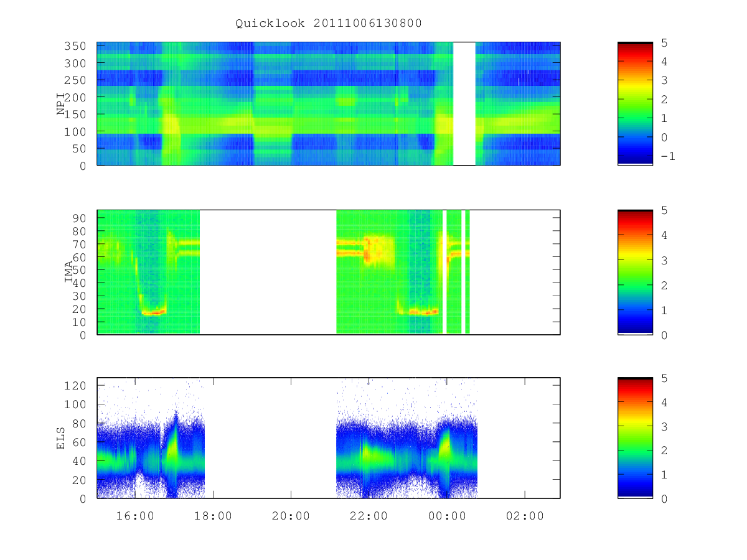Click the "00:00" time tick label
This screenshot has height=560, width=747.
[447, 516]
